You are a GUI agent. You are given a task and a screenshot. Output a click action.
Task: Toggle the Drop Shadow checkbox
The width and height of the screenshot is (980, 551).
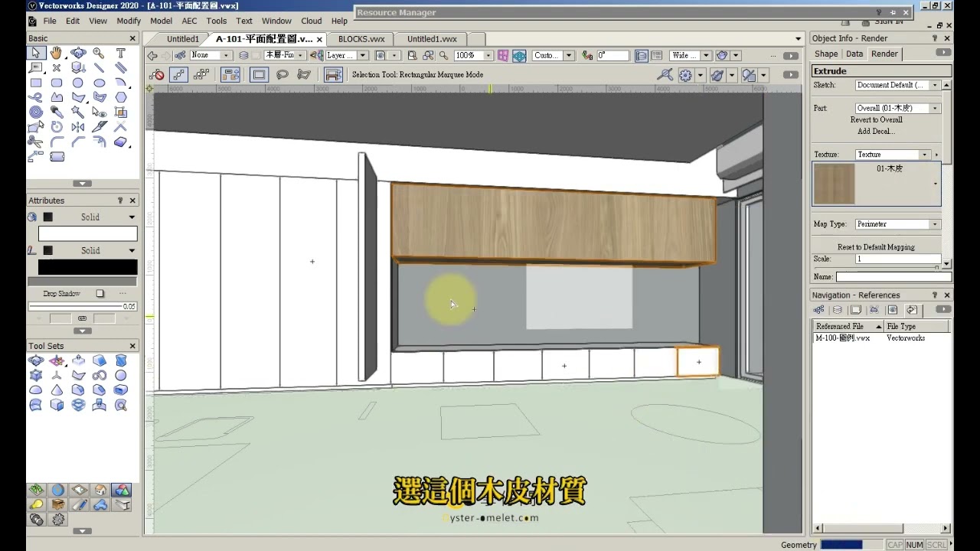click(x=100, y=293)
